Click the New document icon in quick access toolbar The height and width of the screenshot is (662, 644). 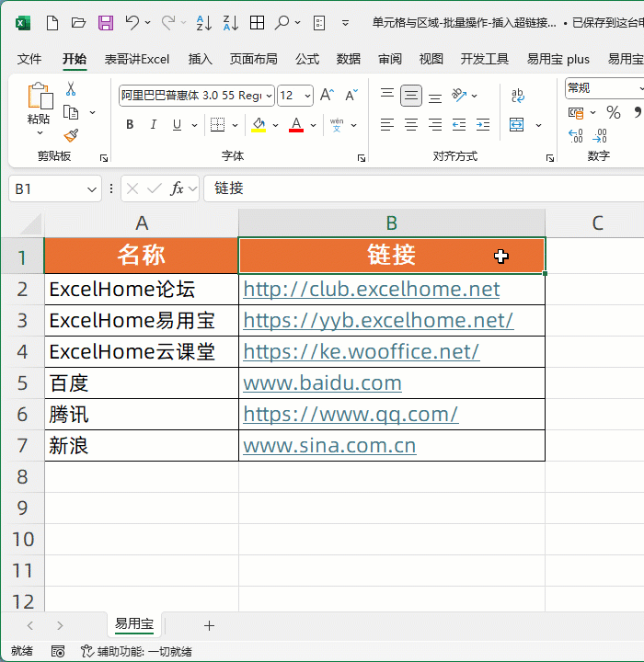[52, 23]
